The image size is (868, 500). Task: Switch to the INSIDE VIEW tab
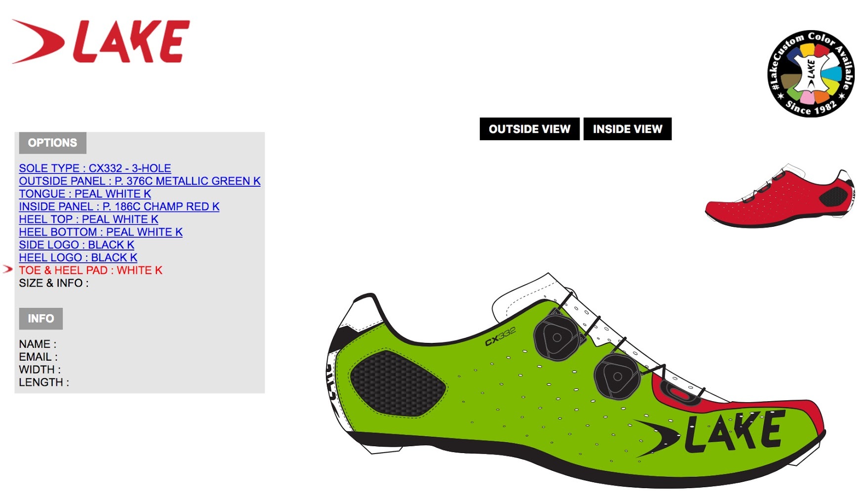click(628, 129)
